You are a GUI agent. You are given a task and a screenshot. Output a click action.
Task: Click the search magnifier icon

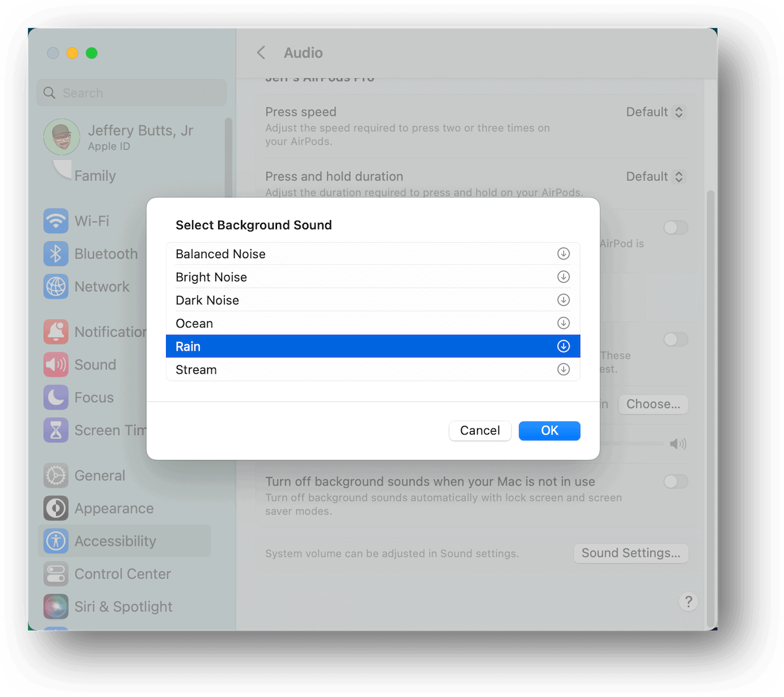pos(50,93)
